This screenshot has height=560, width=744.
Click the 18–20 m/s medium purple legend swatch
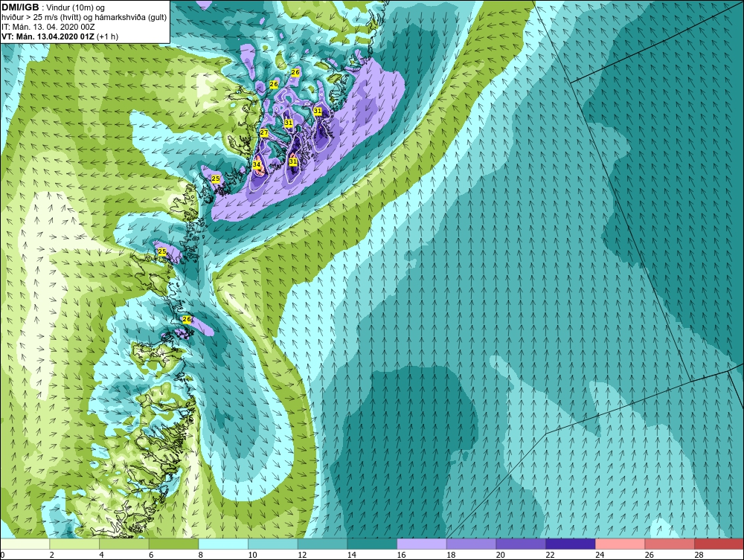(471, 544)
